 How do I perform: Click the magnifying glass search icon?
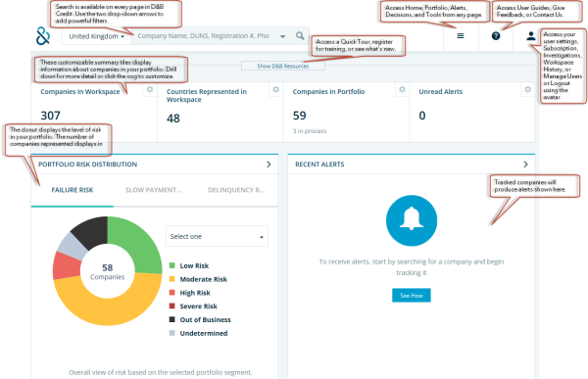point(300,36)
